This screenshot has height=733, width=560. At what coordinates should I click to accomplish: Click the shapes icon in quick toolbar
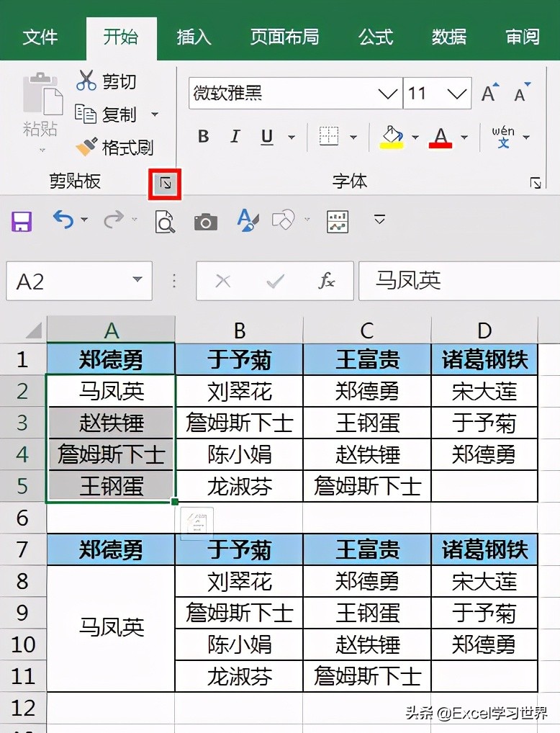pyautogui.click(x=284, y=220)
